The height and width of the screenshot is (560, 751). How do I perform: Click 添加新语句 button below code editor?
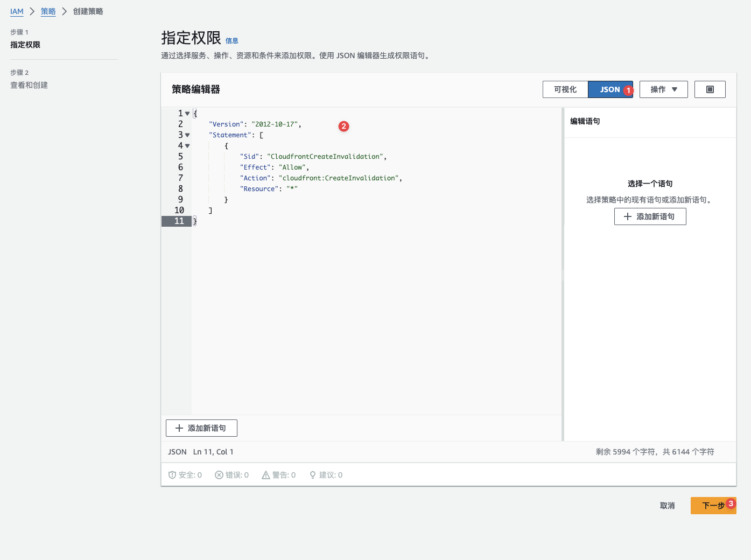pyautogui.click(x=201, y=428)
